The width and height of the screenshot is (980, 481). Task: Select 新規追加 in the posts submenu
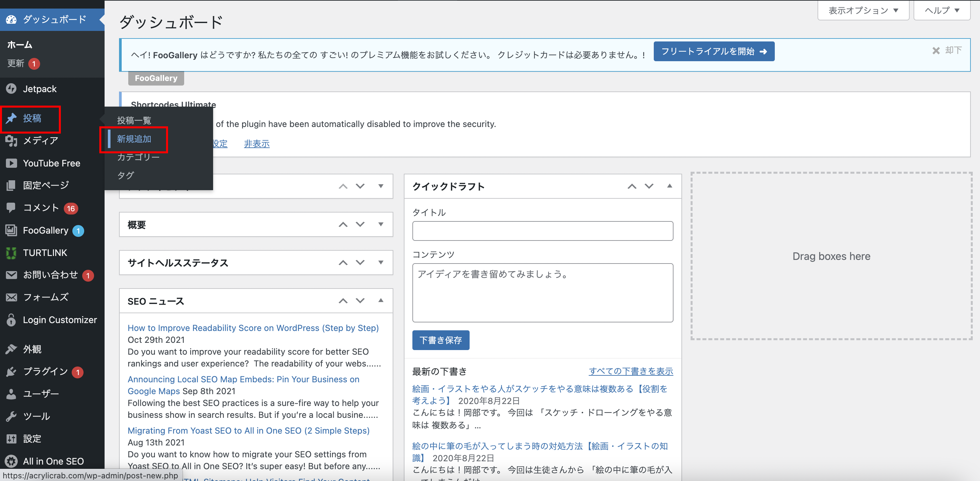pos(134,139)
